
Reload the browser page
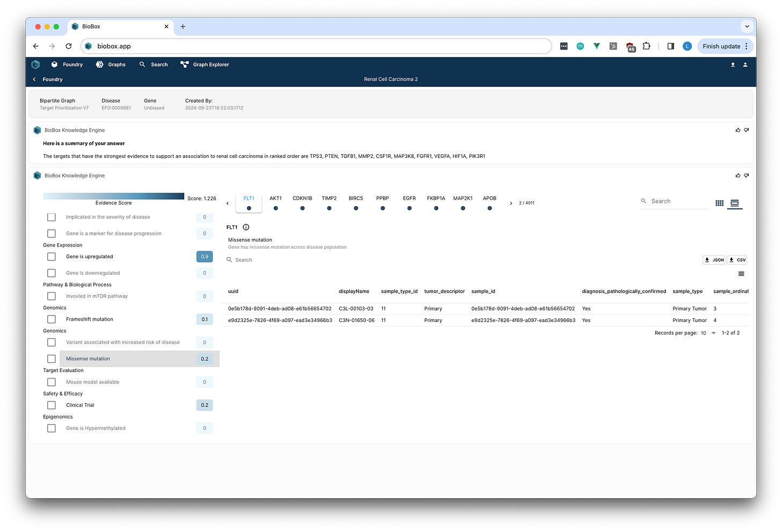69,46
